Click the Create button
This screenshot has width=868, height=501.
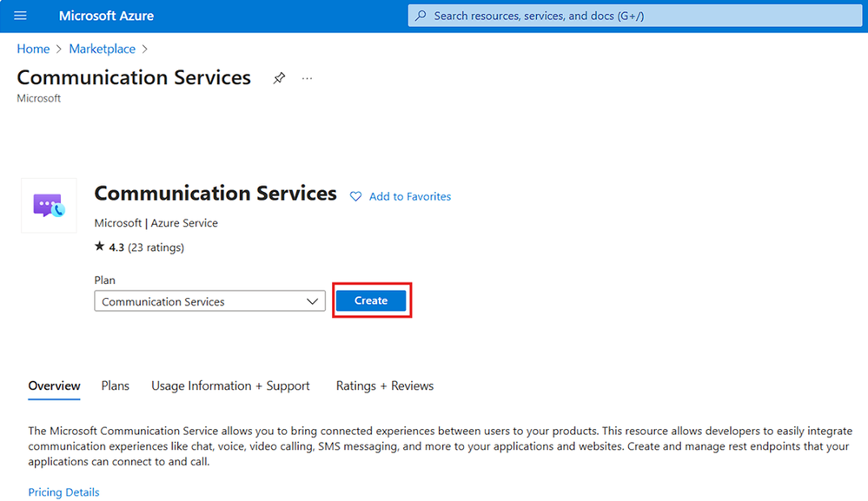click(x=371, y=300)
